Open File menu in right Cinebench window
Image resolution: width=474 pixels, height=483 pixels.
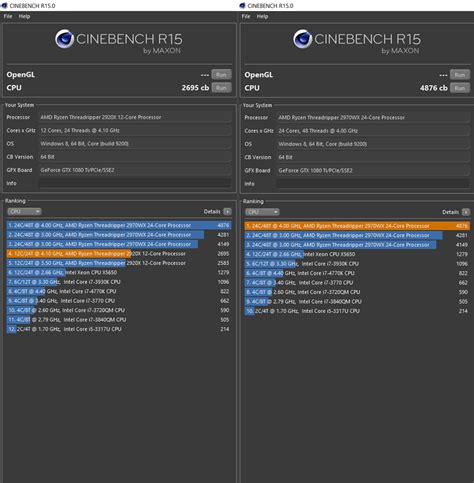click(246, 16)
